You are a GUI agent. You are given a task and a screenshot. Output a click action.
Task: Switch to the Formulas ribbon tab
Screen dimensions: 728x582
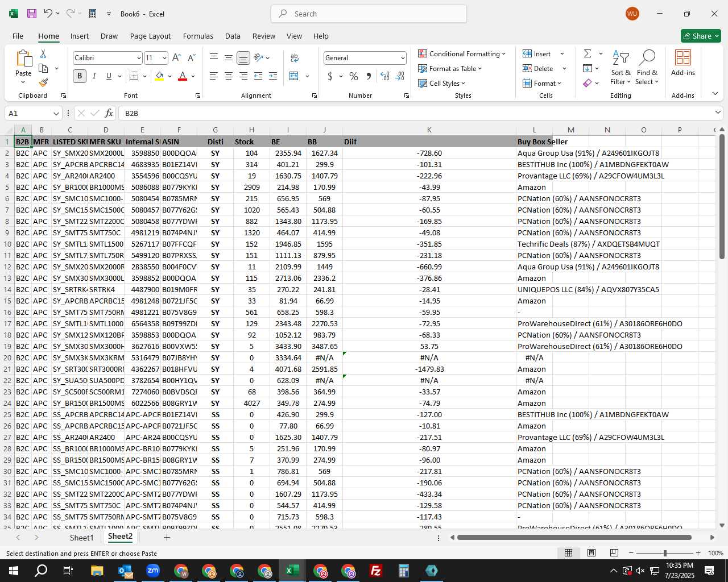pos(198,36)
